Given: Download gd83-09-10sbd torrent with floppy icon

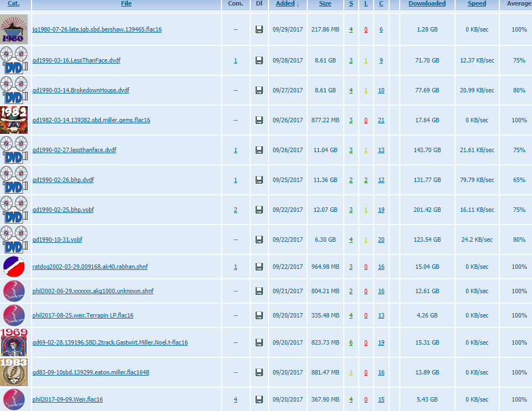Looking at the screenshot, I should [x=259, y=372].
